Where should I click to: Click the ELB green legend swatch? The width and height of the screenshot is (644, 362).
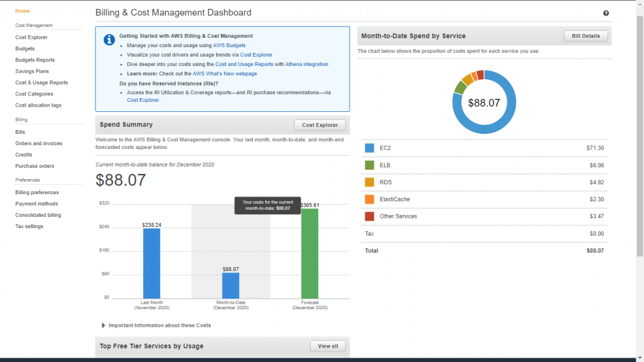370,165
